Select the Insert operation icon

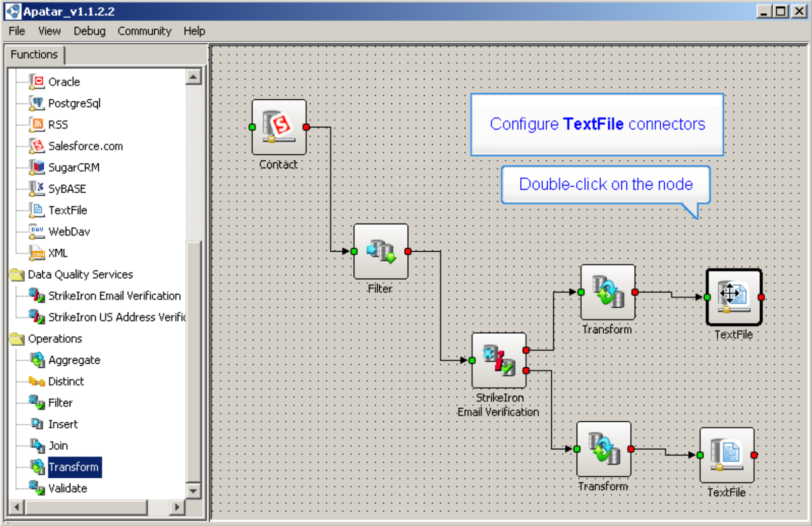click(x=37, y=424)
